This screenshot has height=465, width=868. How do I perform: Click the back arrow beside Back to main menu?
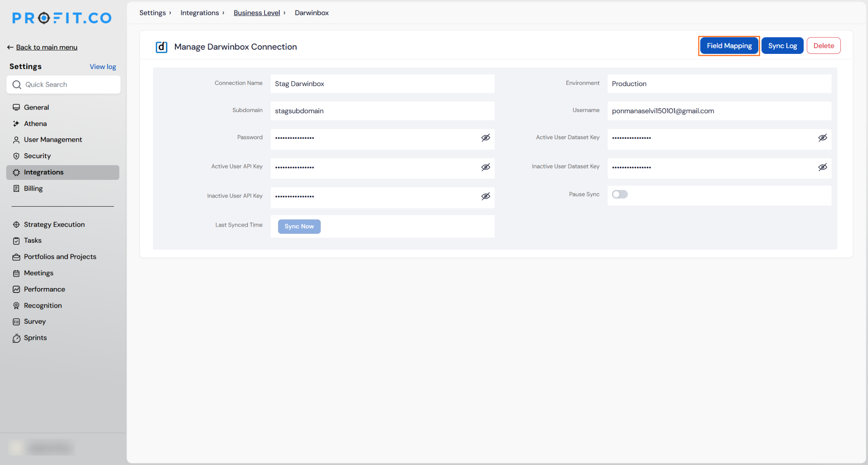coord(10,47)
